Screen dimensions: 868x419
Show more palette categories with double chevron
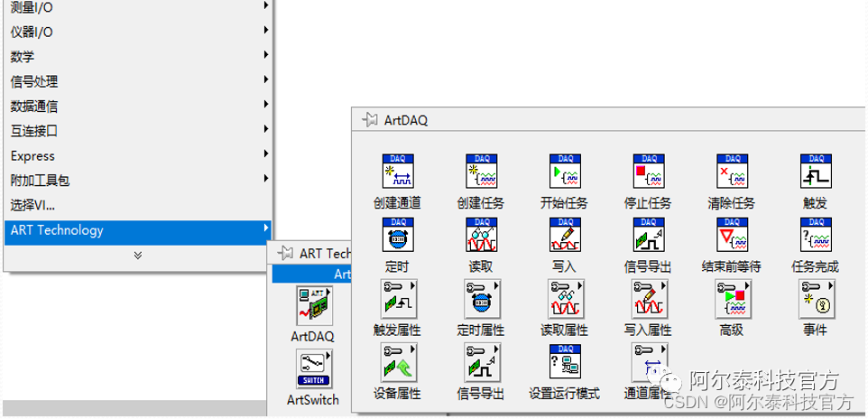point(138,255)
